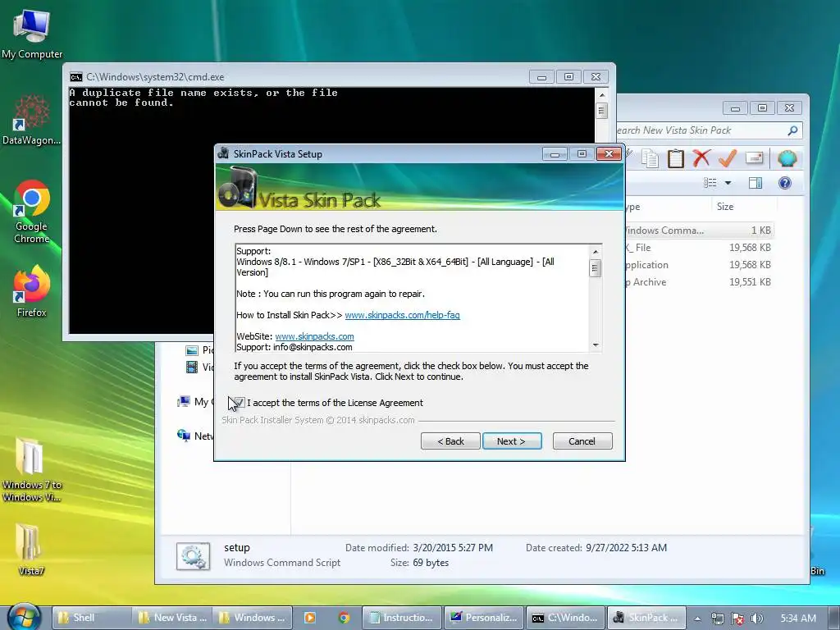Open Windows 7 to Windows Vista folder

pyautogui.click(x=31, y=469)
